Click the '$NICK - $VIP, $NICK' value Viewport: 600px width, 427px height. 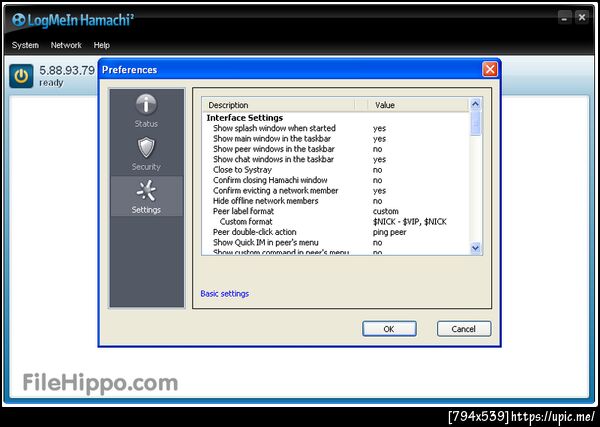tap(409, 222)
